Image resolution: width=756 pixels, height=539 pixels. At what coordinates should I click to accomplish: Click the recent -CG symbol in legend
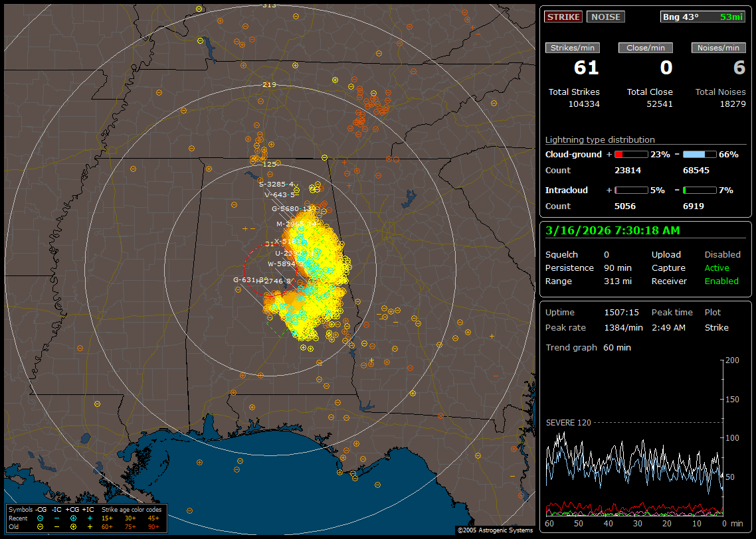pyautogui.click(x=41, y=518)
